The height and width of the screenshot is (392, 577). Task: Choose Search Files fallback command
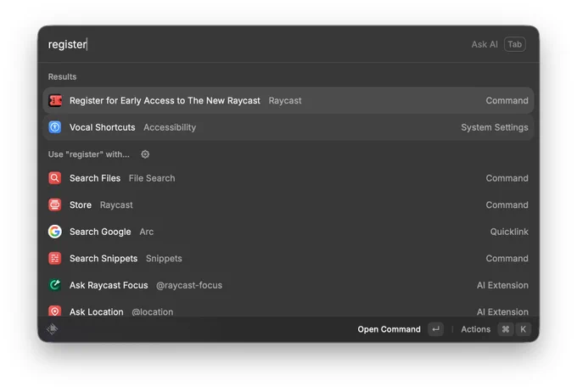[288, 178]
